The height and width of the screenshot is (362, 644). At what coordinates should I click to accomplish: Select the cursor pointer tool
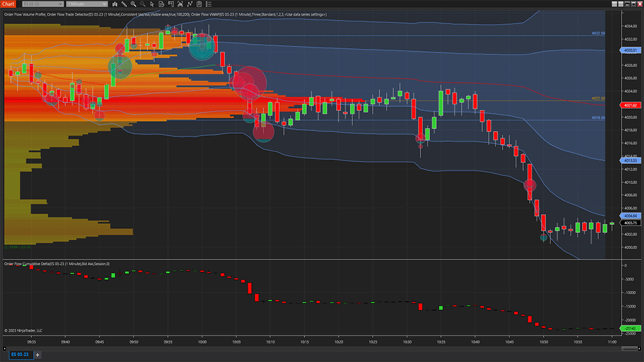pyautogui.click(x=152, y=4)
